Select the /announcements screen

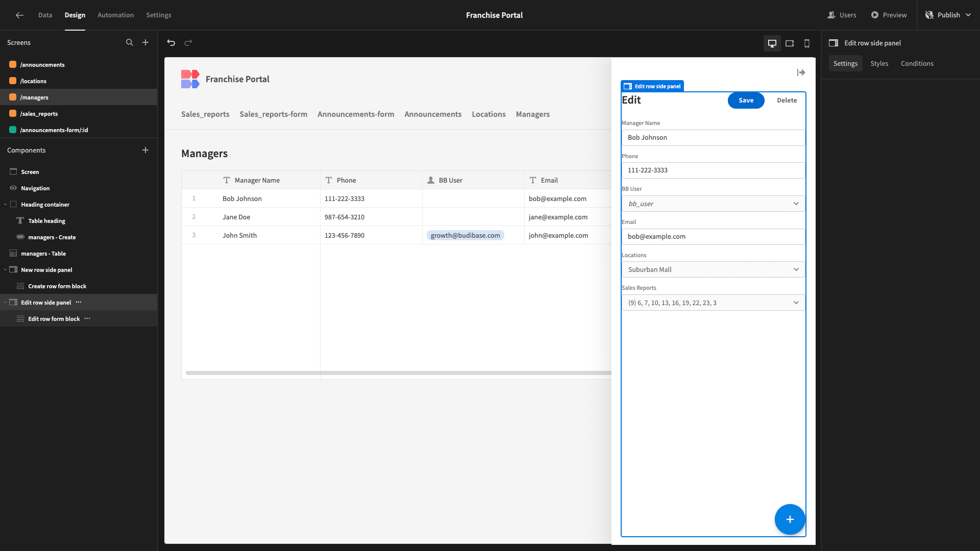[79, 65]
